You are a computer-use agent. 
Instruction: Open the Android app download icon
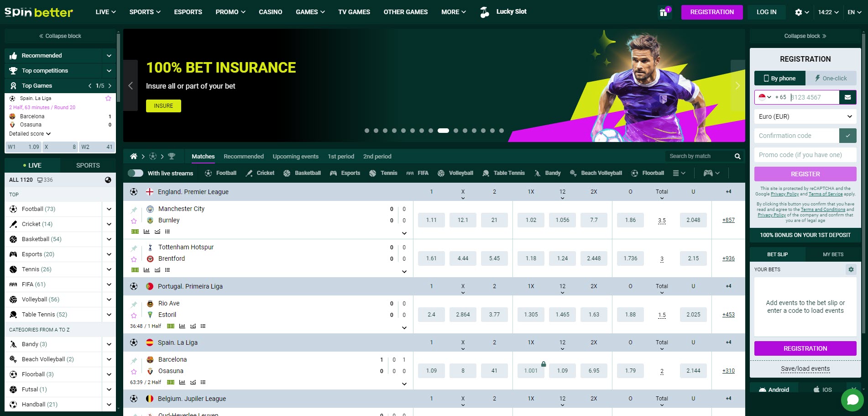pyautogui.click(x=763, y=390)
